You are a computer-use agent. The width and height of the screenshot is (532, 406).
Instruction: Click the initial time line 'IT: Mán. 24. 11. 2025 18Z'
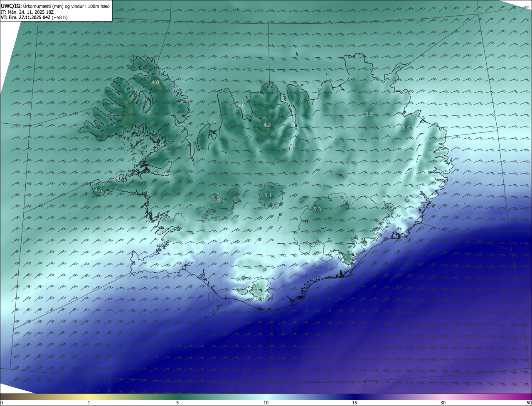coord(28,12)
